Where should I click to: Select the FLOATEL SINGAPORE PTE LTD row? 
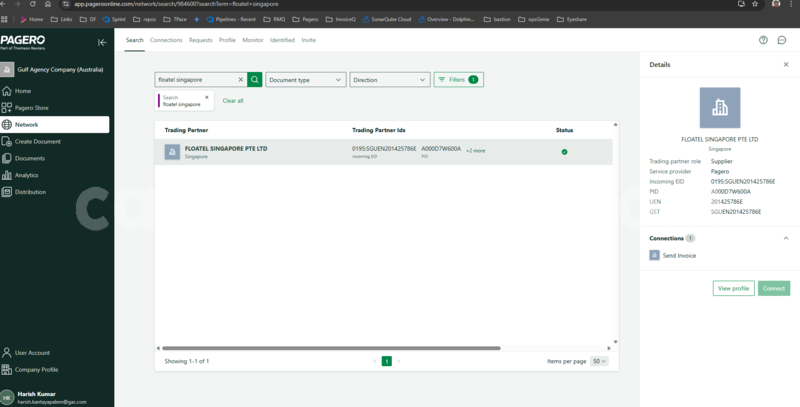point(384,152)
